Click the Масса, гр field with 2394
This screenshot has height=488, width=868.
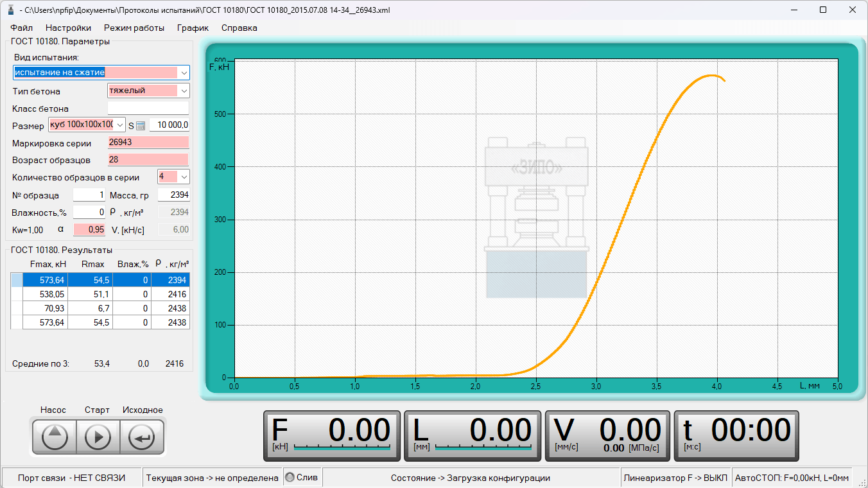[x=173, y=195]
